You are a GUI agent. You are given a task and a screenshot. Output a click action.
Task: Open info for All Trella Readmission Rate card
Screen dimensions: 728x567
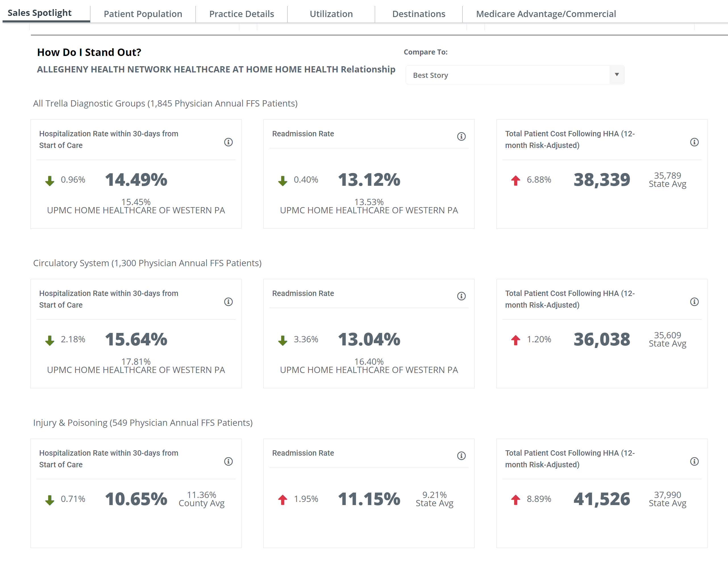point(461,137)
